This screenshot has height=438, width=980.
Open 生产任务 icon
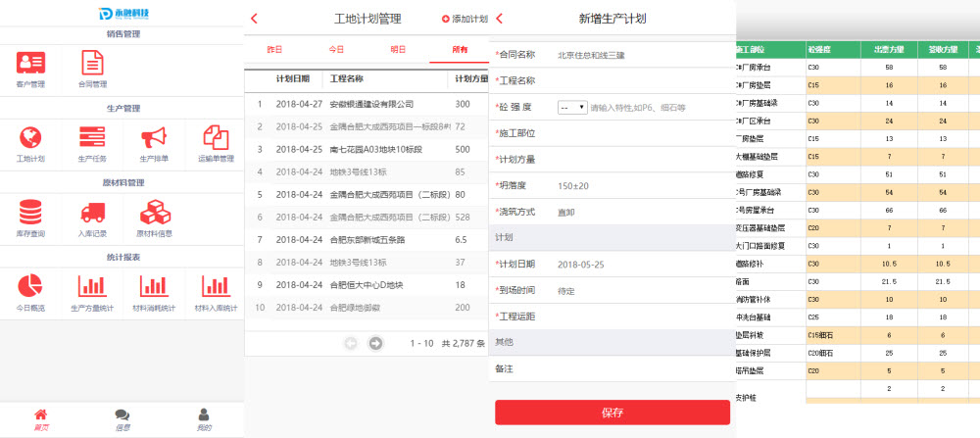point(92,137)
